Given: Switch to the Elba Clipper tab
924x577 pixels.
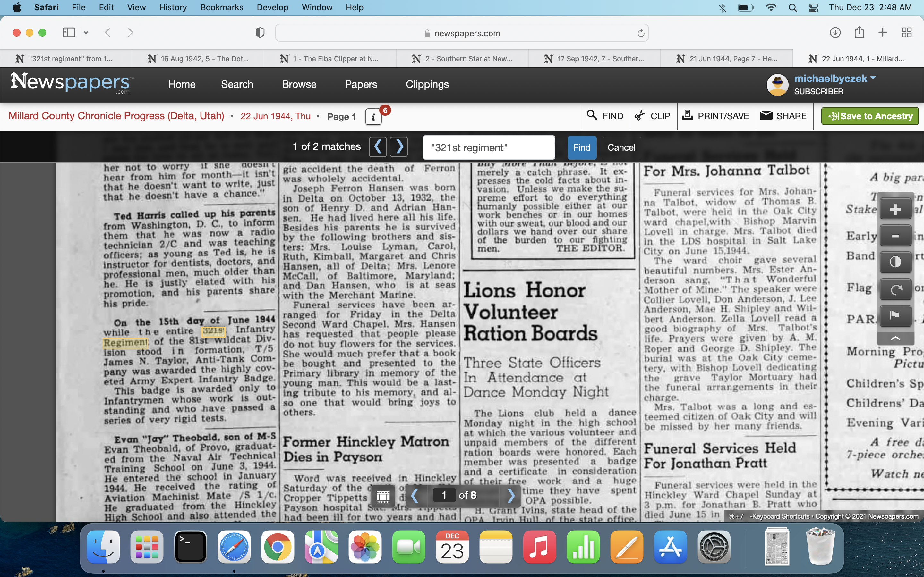Looking at the screenshot, I should (x=329, y=59).
